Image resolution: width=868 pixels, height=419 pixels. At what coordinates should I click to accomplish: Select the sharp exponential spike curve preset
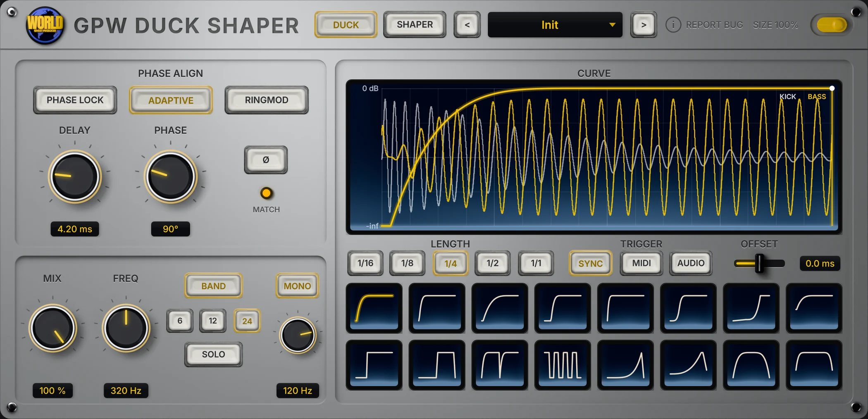(625, 365)
